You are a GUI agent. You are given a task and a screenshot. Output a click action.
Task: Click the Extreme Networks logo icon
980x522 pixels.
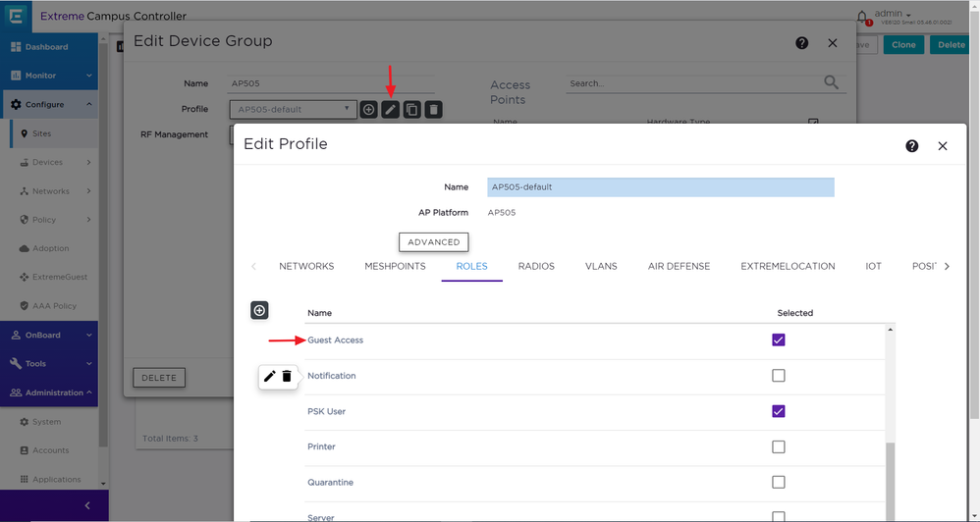click(x=15, y=16)
